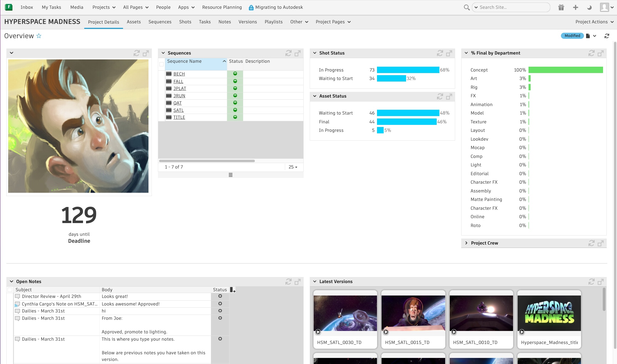Pop out % Final by Department widget
The height and width of the screenshot is (364, 617).
pyautogui.click(x=601, y=53)
